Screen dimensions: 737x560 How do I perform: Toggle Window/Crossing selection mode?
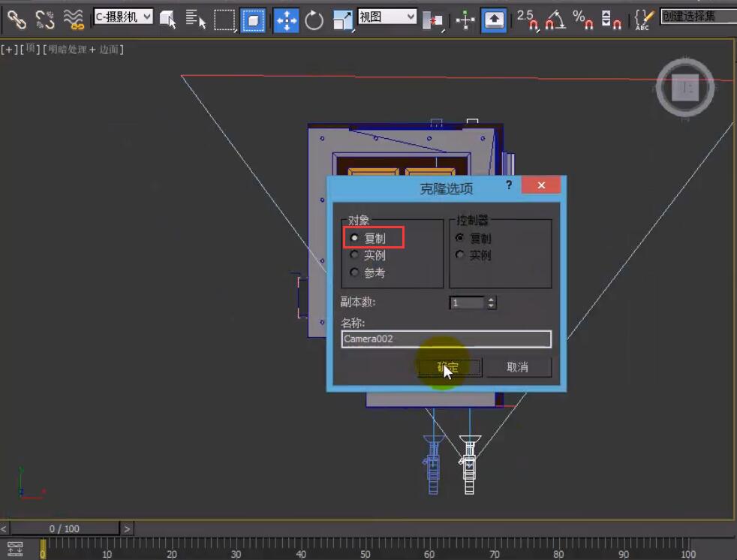tap(253, 20)
